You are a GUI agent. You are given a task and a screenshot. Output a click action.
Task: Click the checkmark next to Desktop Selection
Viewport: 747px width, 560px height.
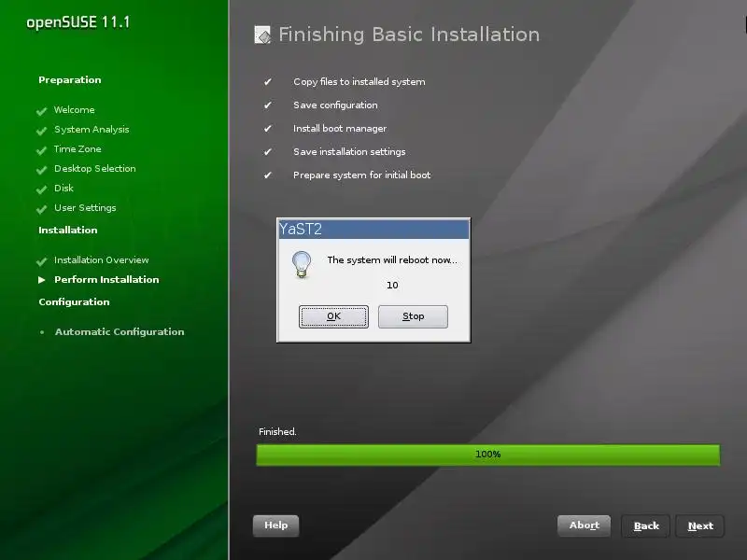click(41, 170)
